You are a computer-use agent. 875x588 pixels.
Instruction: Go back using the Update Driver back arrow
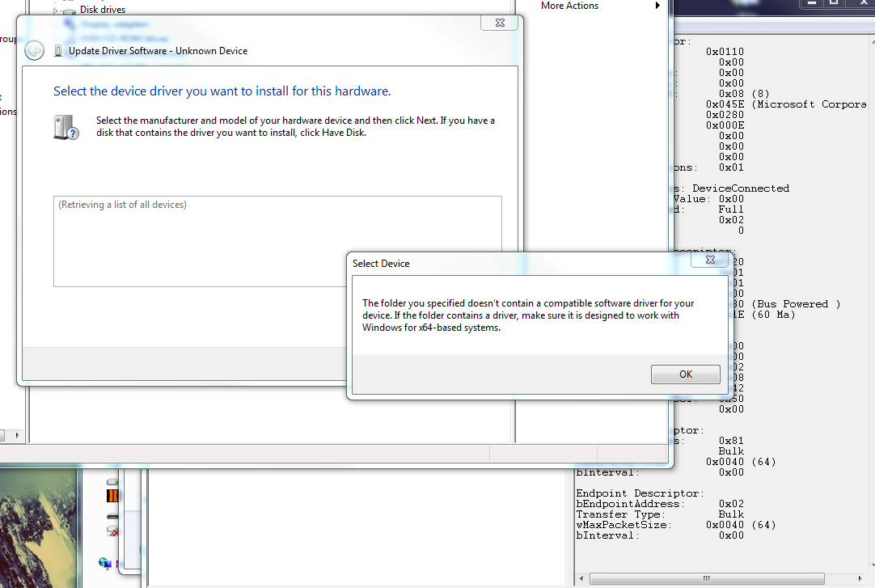point(35,51)
